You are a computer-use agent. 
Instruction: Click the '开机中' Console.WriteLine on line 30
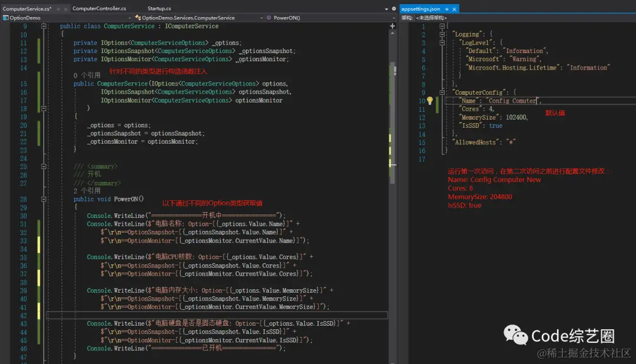pos(186,216)
